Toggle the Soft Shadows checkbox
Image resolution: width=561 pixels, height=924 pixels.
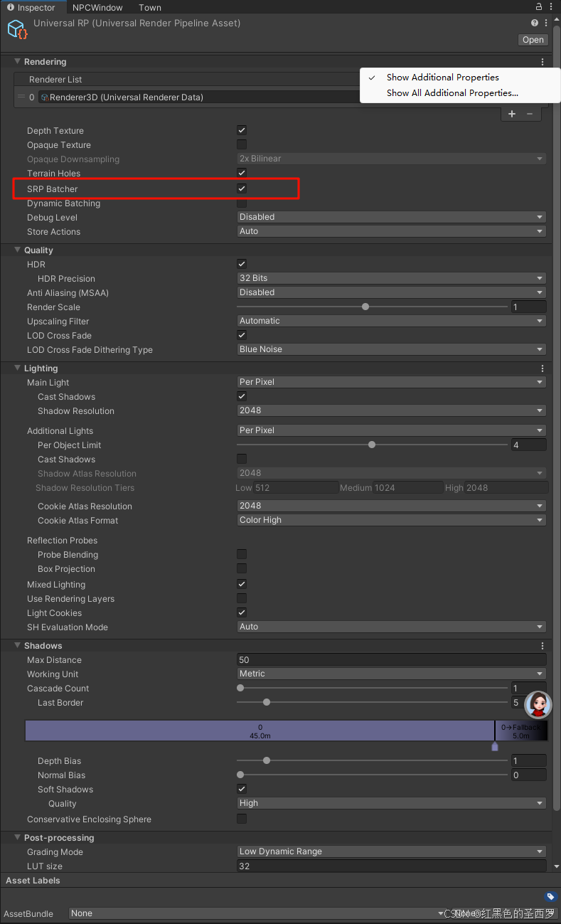click(x=242, y=789)
